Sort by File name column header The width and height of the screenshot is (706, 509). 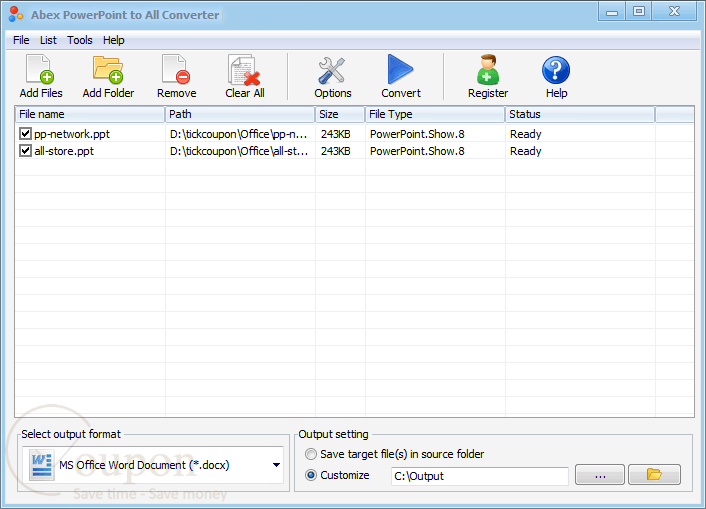point(90,114)
